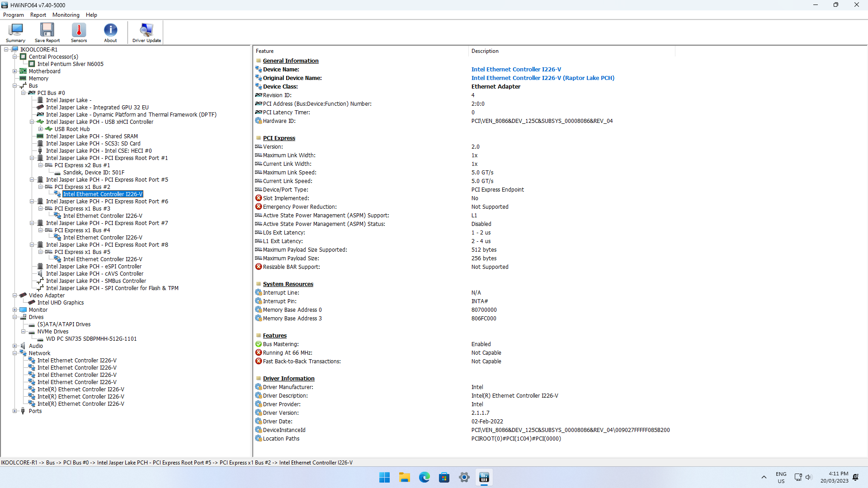Open Settings gear from taskbar
This screenshot has height=488, width=868.
[464, 477]
